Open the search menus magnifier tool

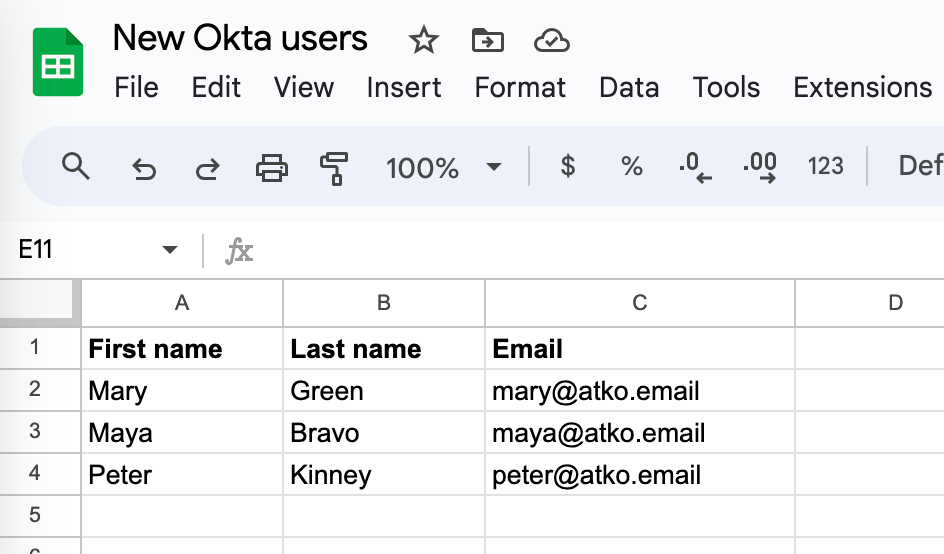coord(76,166)
